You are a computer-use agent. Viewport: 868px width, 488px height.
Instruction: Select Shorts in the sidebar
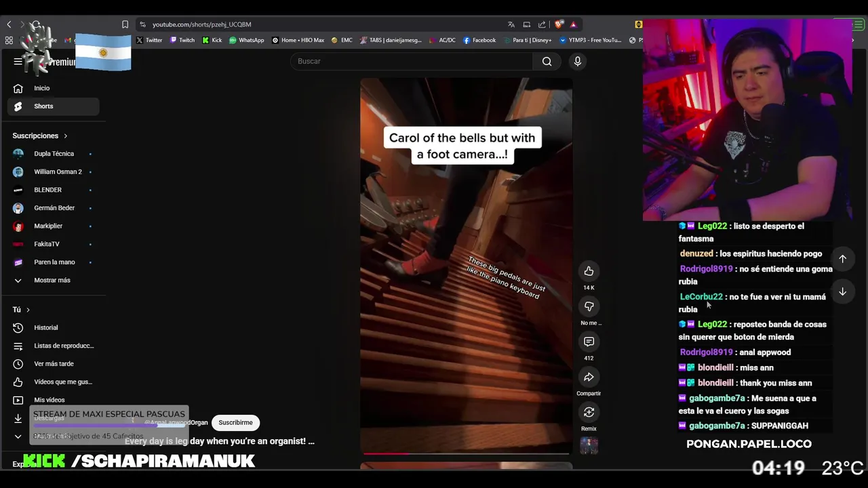coord(53,106)
